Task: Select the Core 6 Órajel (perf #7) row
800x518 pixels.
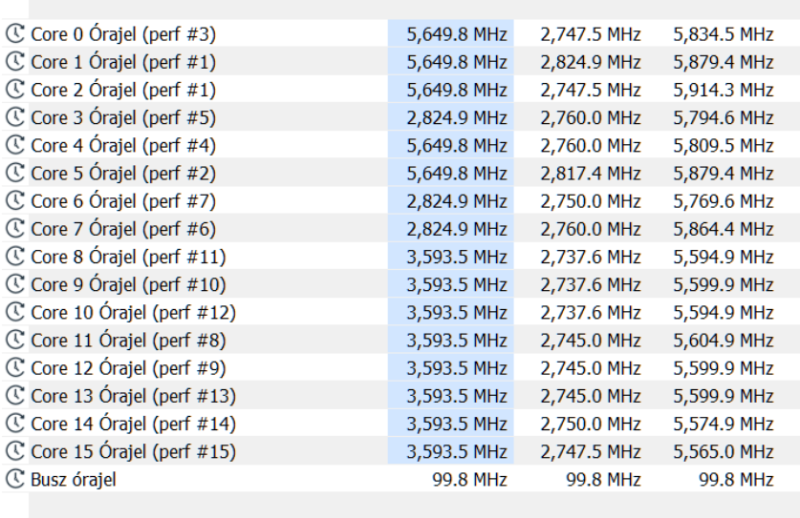Action: (400, 201)
